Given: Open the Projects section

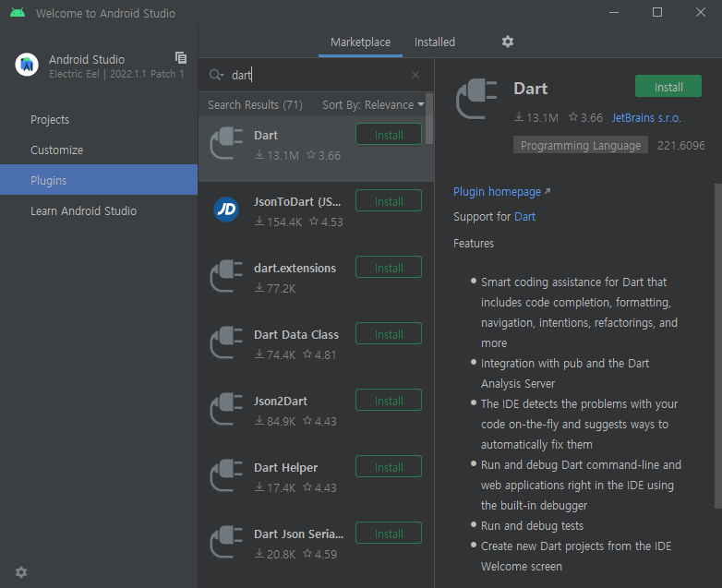Looking at the screenshot, I should pyautogui.click(x=99, y=120).
